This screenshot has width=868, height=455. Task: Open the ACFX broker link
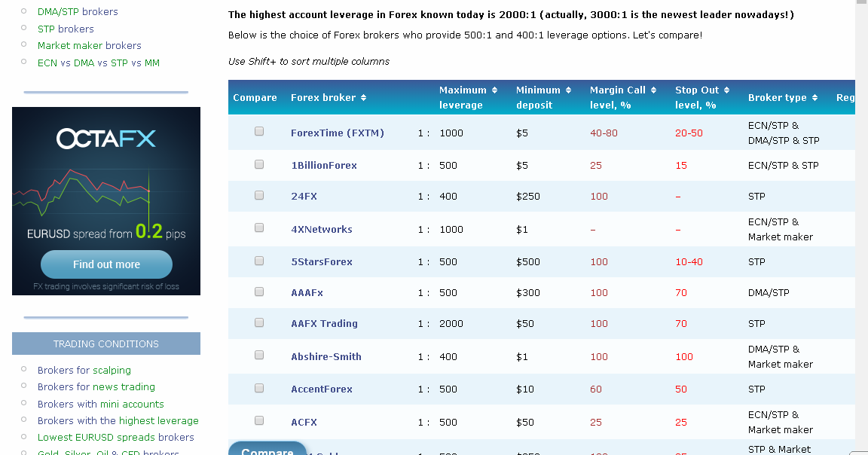(304, 423)
